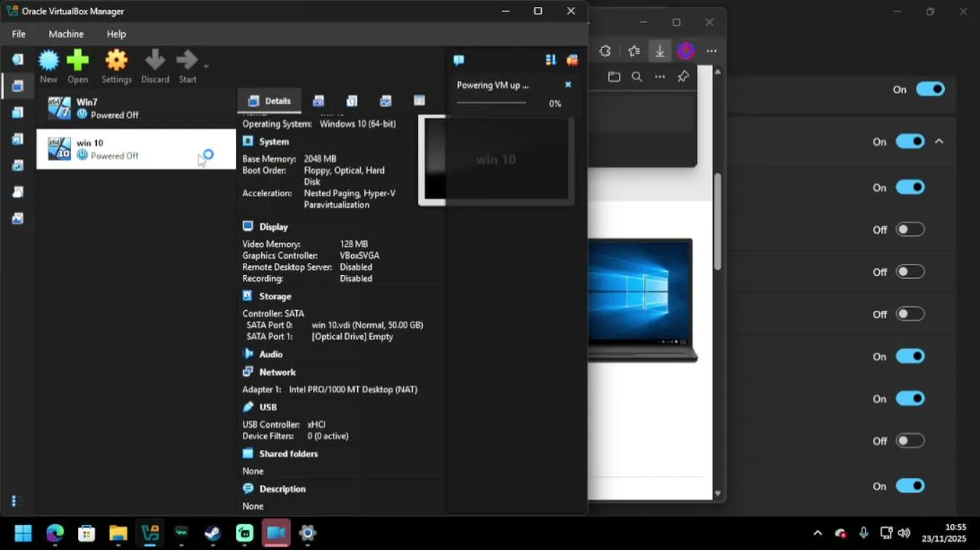The image size is (980, 550).
Task: Open the Windows Start menu
Action: (23, 533)
